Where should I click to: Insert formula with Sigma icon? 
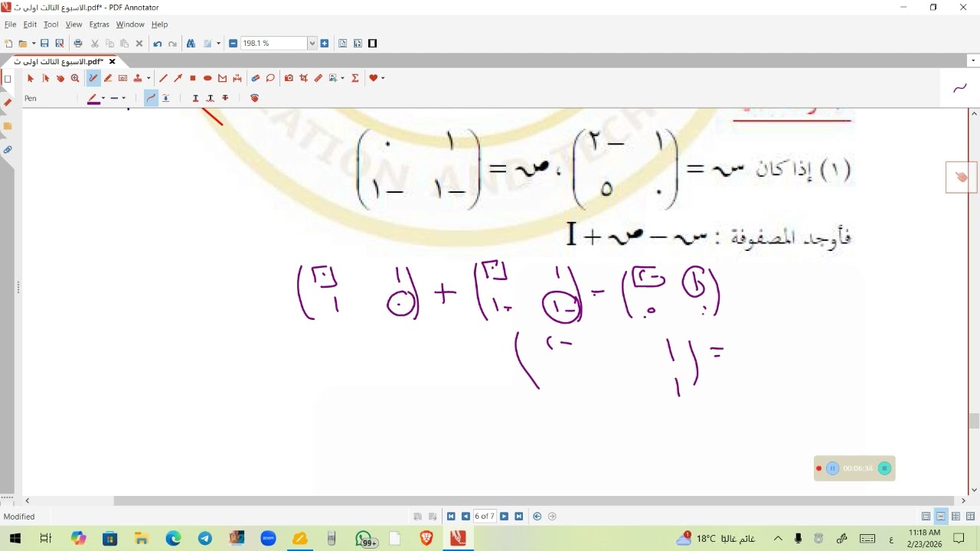tap(354, 78)
